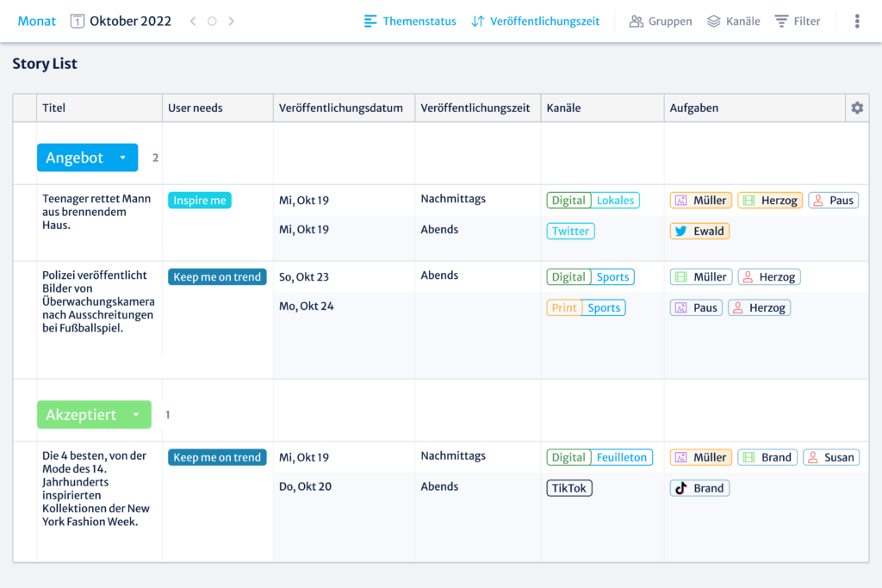The width and height of the screenshot is (882, 588).
Task: Open the three-dot more options menu
Action: pos(856,21)
